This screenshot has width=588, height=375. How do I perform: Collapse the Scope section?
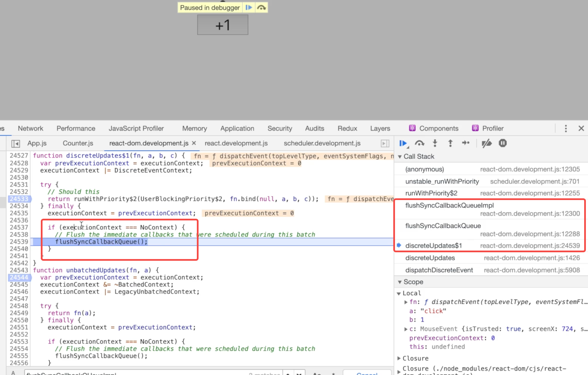pos(400,282)
